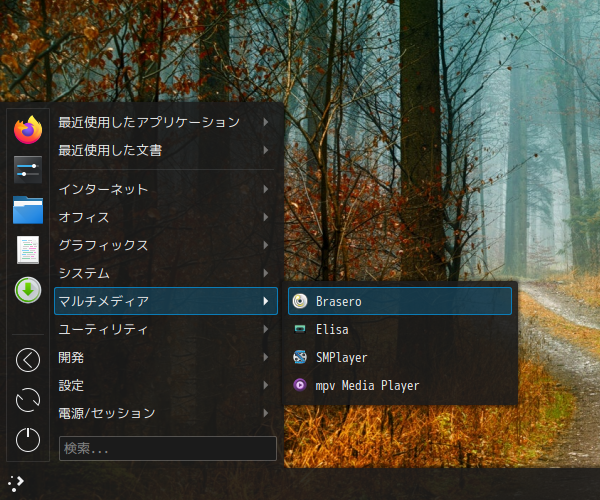Viewport: 600px width, 500px height.
Task: Open the システム category
Action: (166, 273)
